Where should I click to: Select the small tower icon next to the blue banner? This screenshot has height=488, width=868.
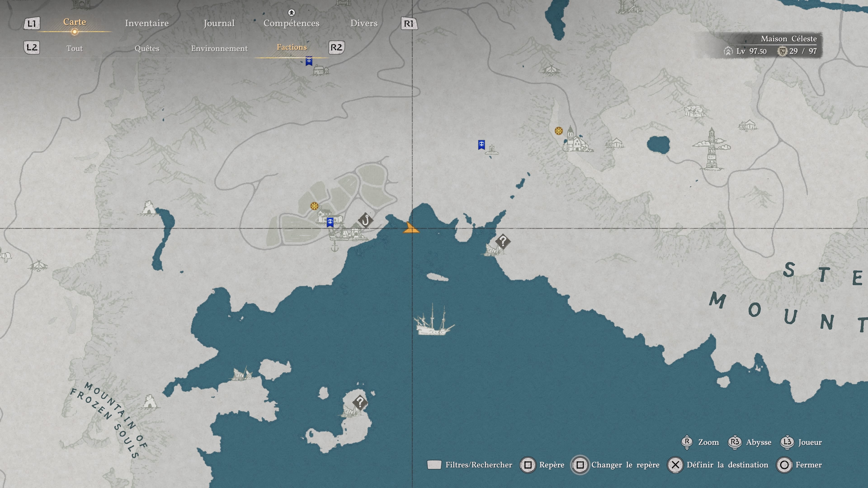pyautogui.click(x=492, y=150)
